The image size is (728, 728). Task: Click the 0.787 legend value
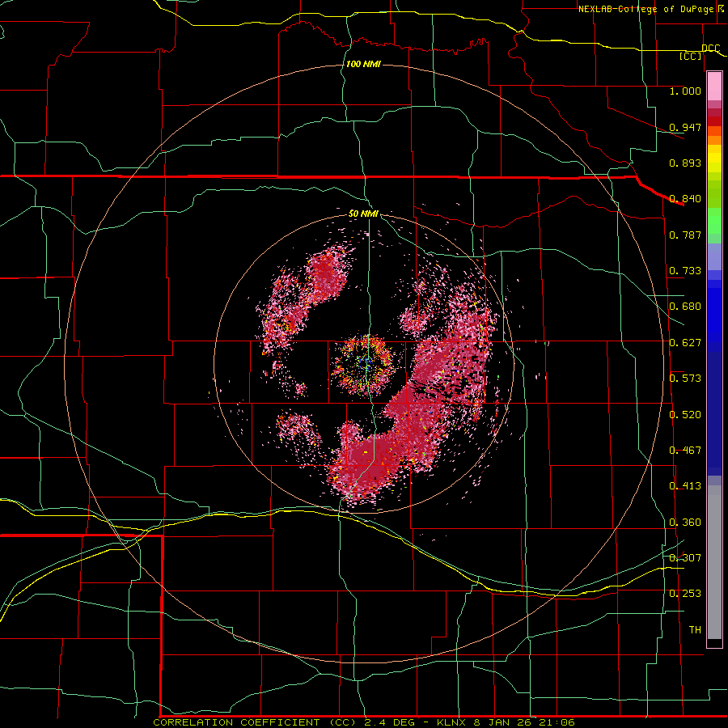[685, 235]
